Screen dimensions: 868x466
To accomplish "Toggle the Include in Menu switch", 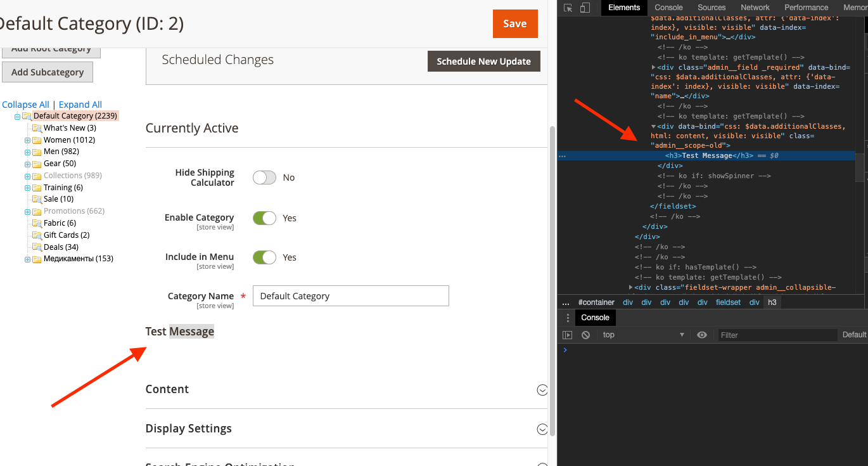I will (x=264, y=257).
